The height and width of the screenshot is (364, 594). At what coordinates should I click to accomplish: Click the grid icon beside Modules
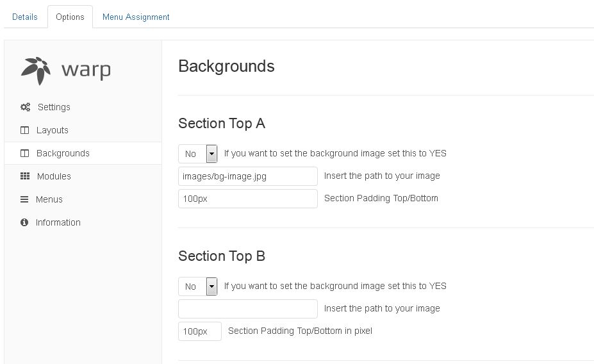tap(25, 176)
